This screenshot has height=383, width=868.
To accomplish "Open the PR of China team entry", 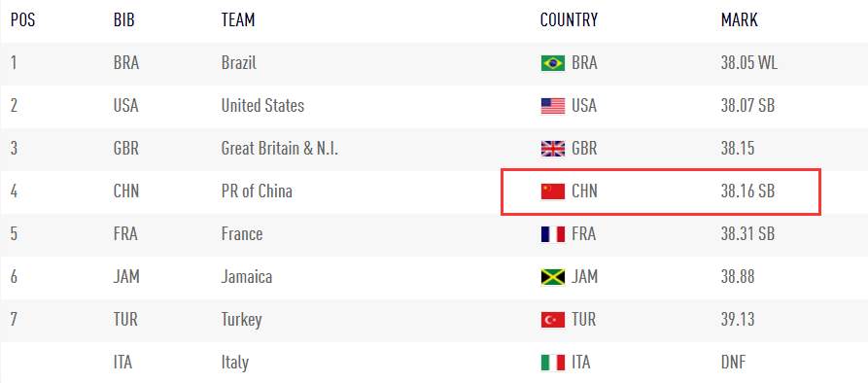I will pos(257,191).
